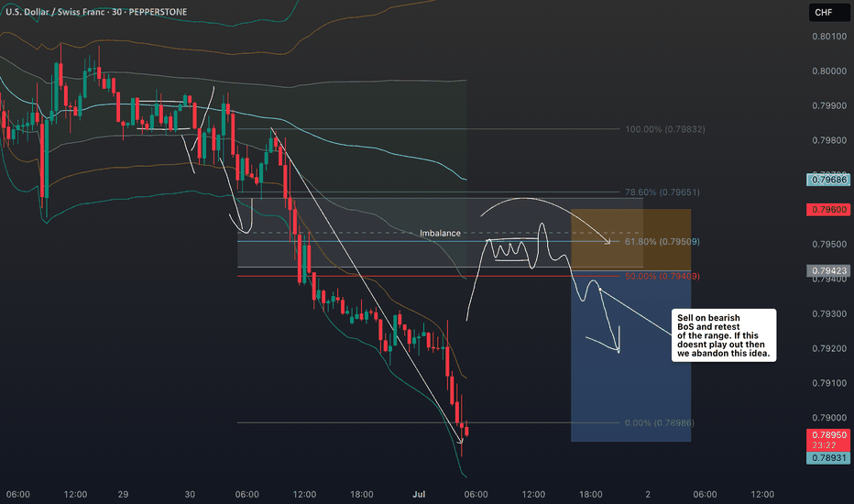
Task: Click the 0.79300 price axis value
Action: point(829,313)
